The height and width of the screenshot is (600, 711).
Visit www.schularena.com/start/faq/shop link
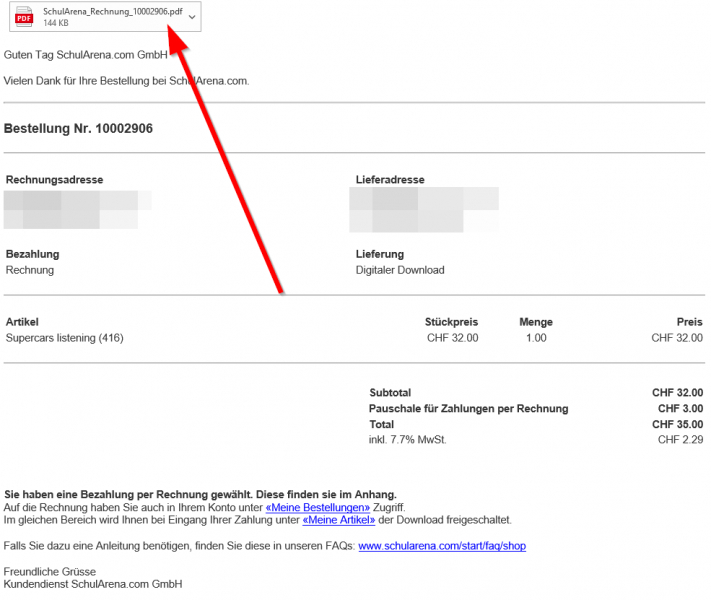pos(442,546)
